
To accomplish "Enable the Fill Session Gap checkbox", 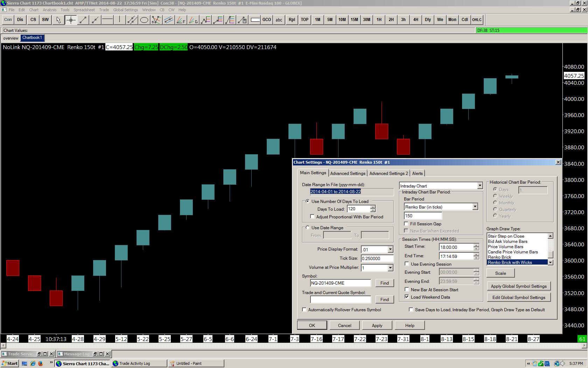I will click(x=406, y=224).
